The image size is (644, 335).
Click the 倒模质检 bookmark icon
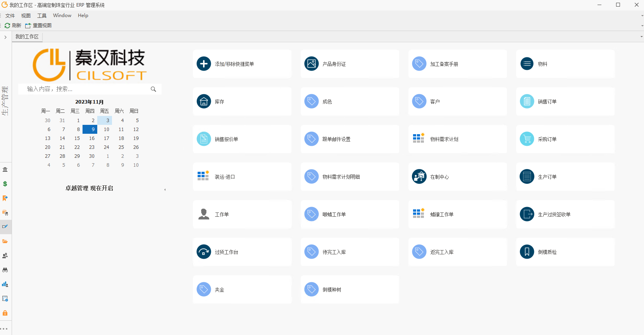pos(527,252)
